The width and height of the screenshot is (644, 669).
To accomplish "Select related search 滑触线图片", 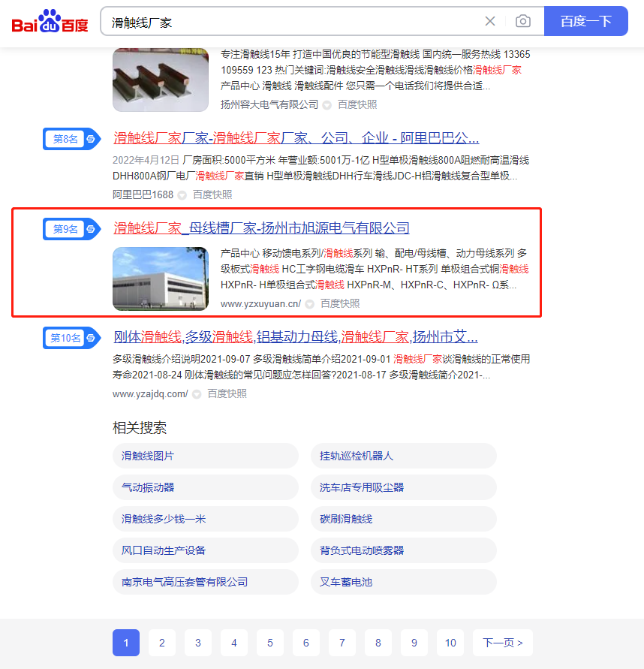I will tap(206, 456).
